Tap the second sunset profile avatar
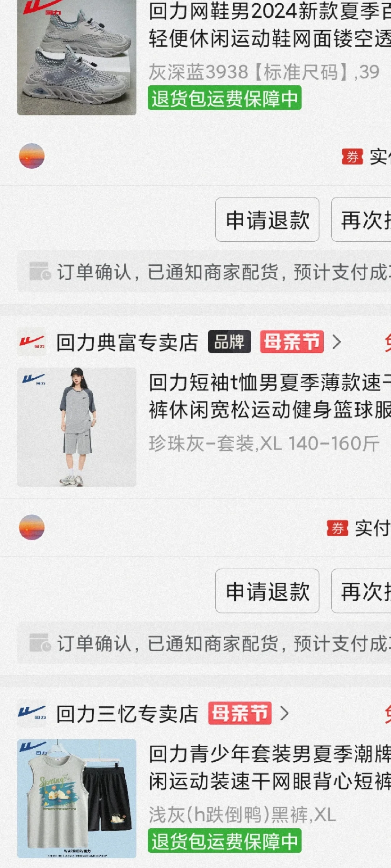Screen dimensions: 391x868 pos(32,527)
